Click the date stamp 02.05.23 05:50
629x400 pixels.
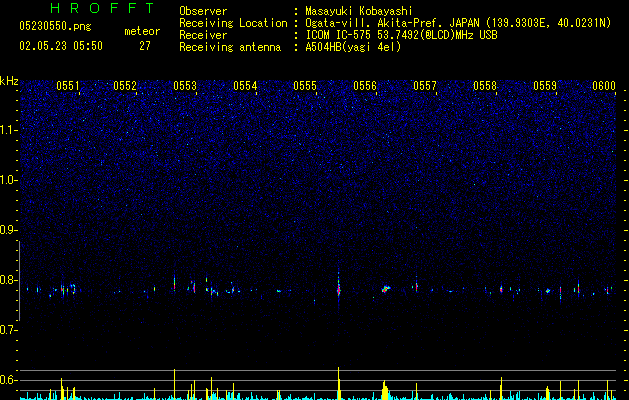(x=61, y=46)
